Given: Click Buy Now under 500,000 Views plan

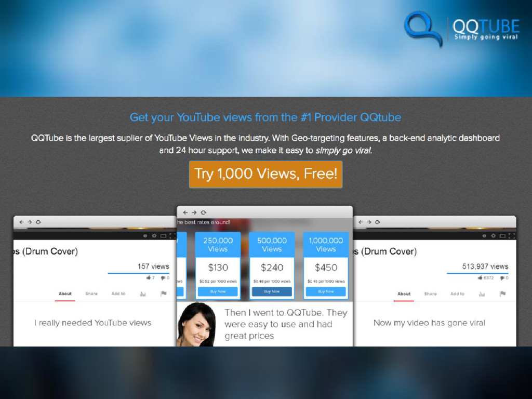Looking at the screenshot, I should pos(272,291).
